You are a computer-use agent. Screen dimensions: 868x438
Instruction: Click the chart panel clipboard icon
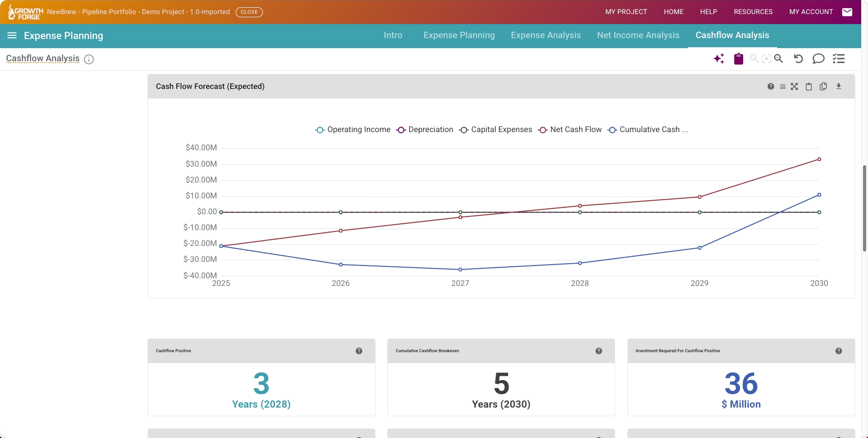point(809,86)
